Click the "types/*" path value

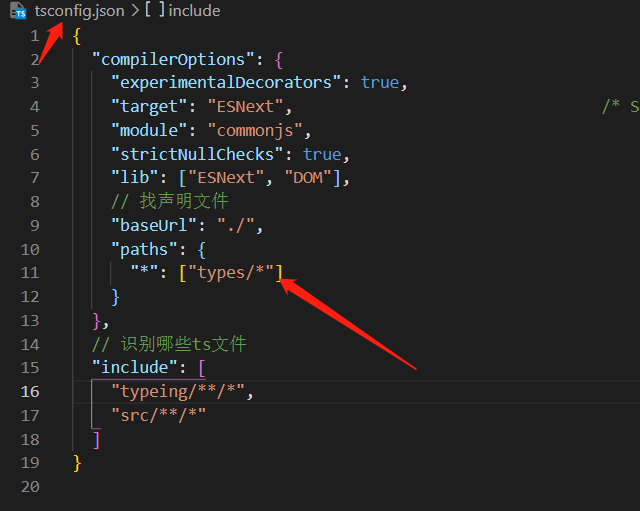pyautogui.click(x=231, y=273)
